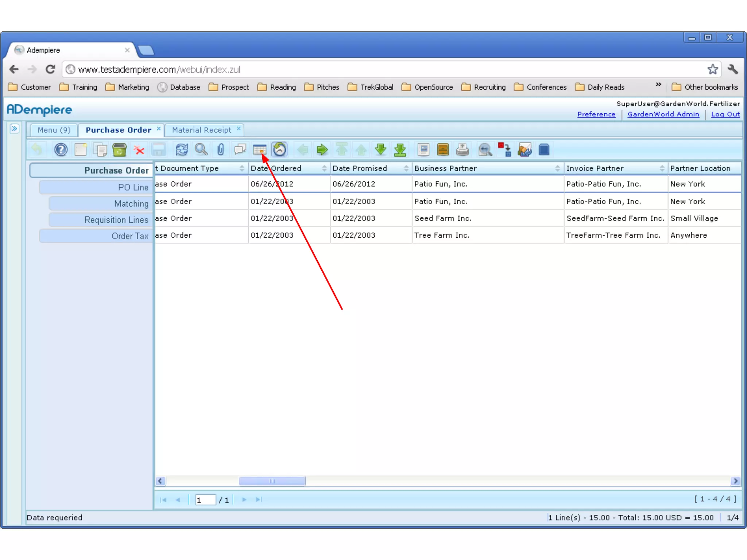The width and height of the screenshot is (747, 560).
Task: Jump to first record arrow icon
Action: [x=342, y=150]
